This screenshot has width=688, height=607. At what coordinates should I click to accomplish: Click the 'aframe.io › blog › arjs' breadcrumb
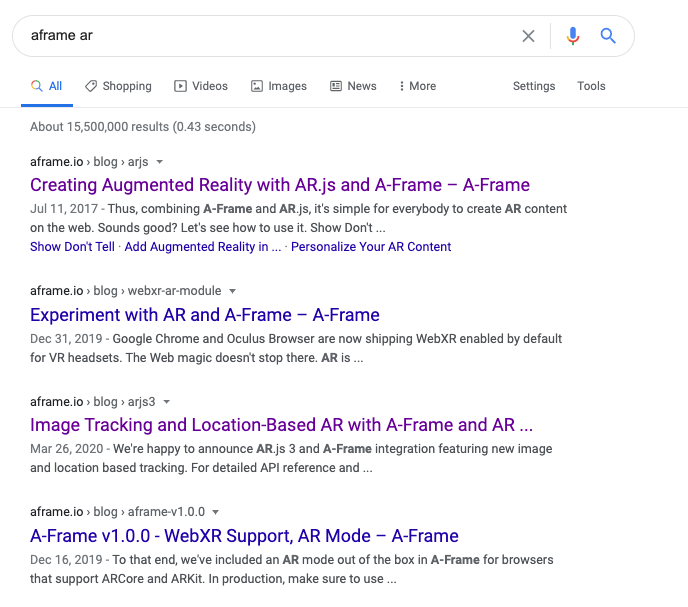89,162
